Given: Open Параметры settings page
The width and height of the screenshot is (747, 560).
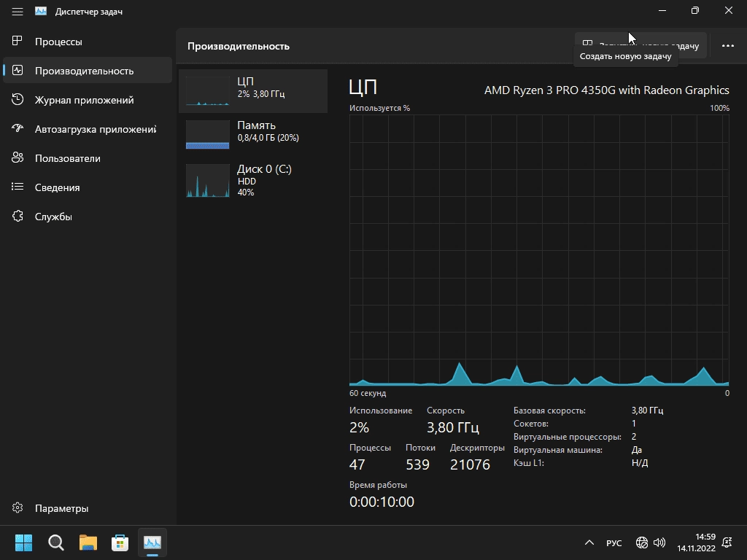Looking at the screenshot, I should tap(88, 507).
